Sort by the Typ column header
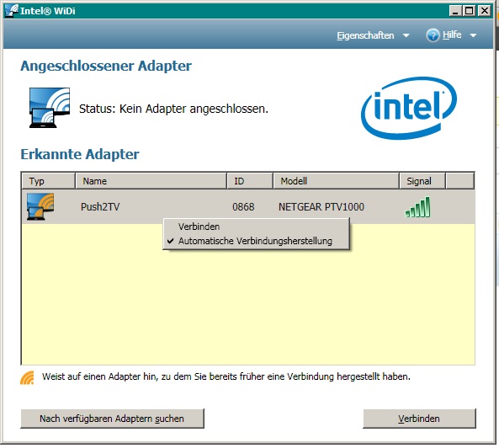The width and height of the screenshot is (499, 448). coord(48,181)
